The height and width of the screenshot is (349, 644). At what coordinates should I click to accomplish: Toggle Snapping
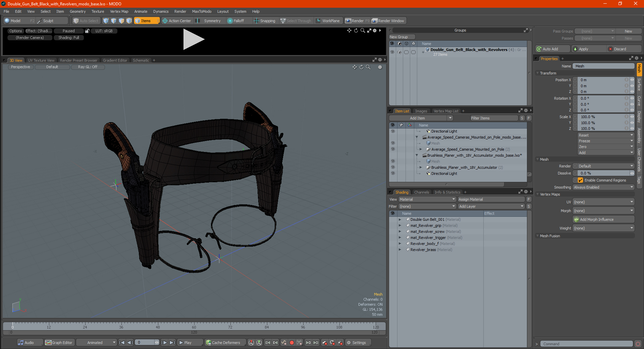(x=265, y=21)
